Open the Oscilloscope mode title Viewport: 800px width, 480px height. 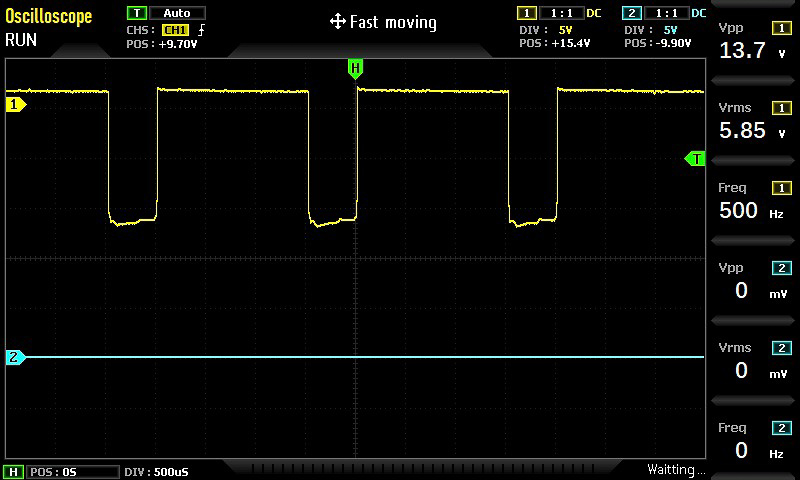coord(48,17)
